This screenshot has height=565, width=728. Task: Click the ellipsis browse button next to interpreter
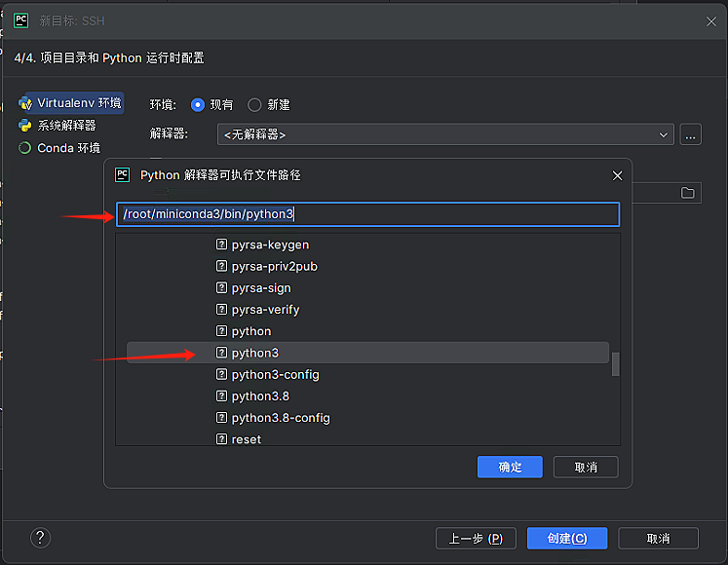(x=690, y=134)
